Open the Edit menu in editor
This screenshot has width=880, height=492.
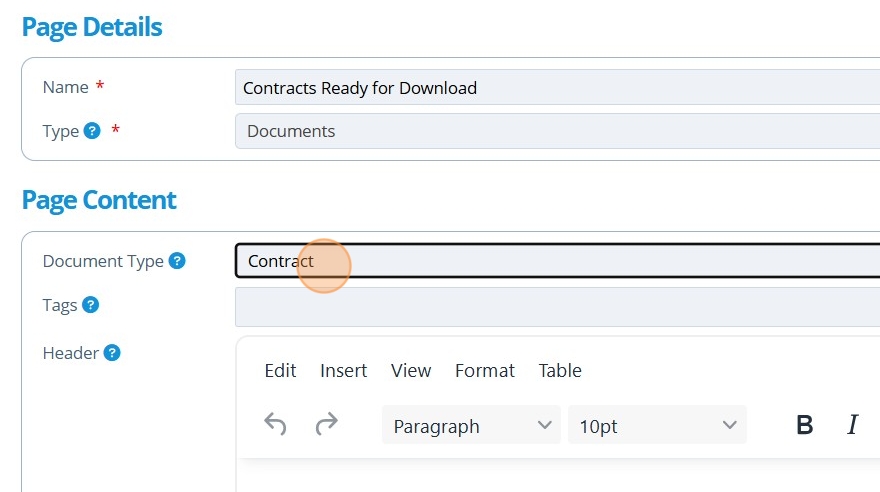click(280, 371)
